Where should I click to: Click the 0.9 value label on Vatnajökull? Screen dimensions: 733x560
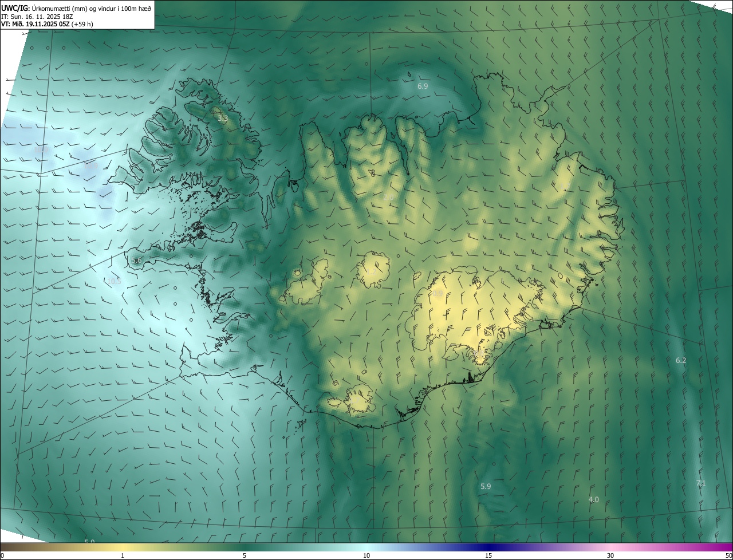(438, 294)
